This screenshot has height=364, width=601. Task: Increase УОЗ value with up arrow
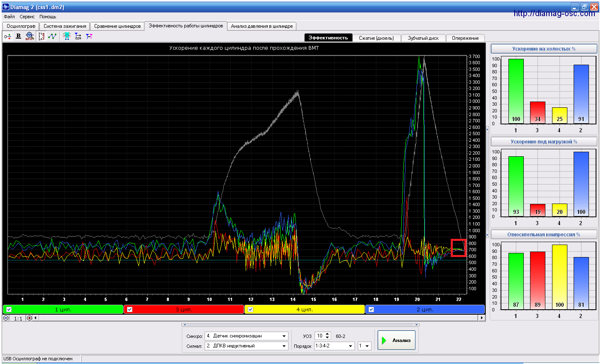point(327,334)
